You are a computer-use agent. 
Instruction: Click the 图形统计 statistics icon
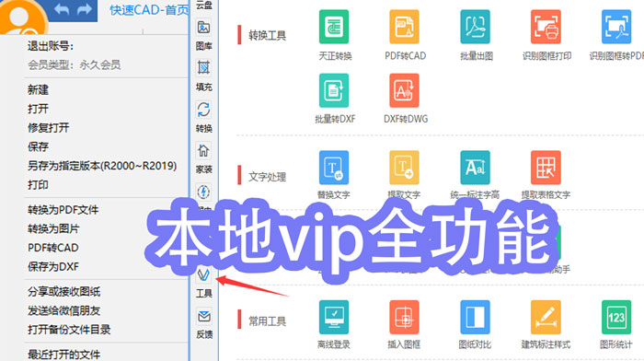(616, 317)
